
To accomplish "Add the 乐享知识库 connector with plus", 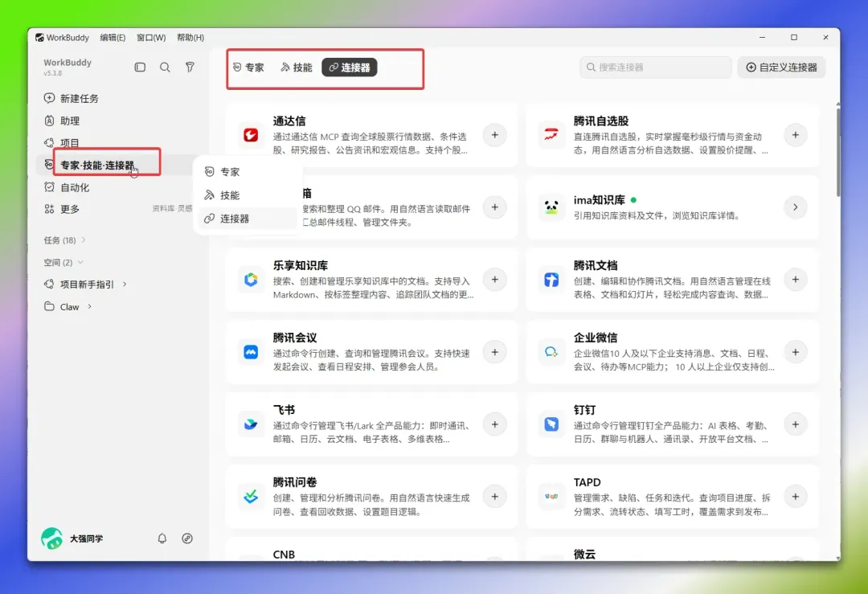I will click(x=495, y=280).
